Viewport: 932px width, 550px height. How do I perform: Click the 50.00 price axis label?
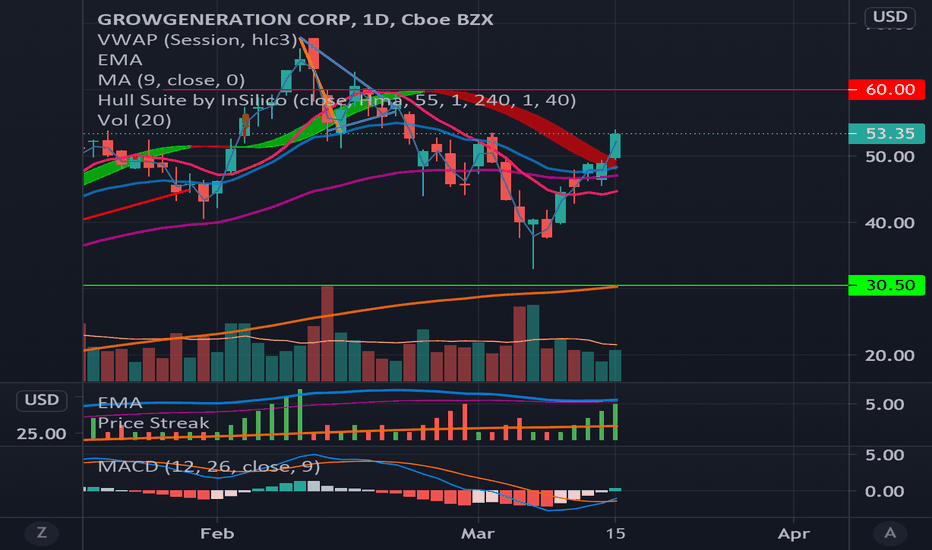point(890,157)
